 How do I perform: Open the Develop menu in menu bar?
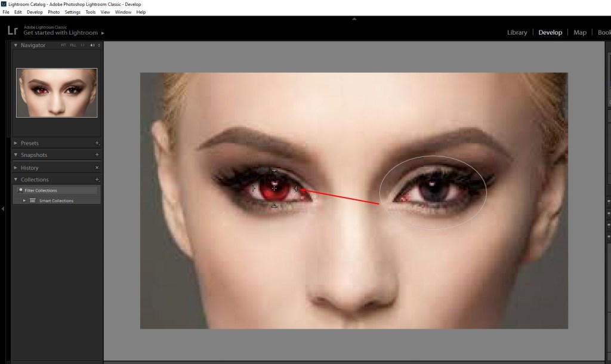(x=35, y=12)
